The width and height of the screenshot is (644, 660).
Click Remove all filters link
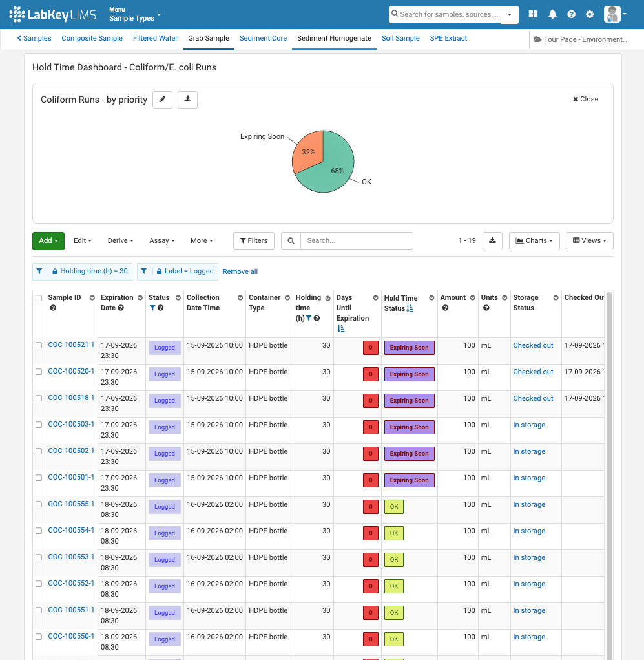coord(240,271)
